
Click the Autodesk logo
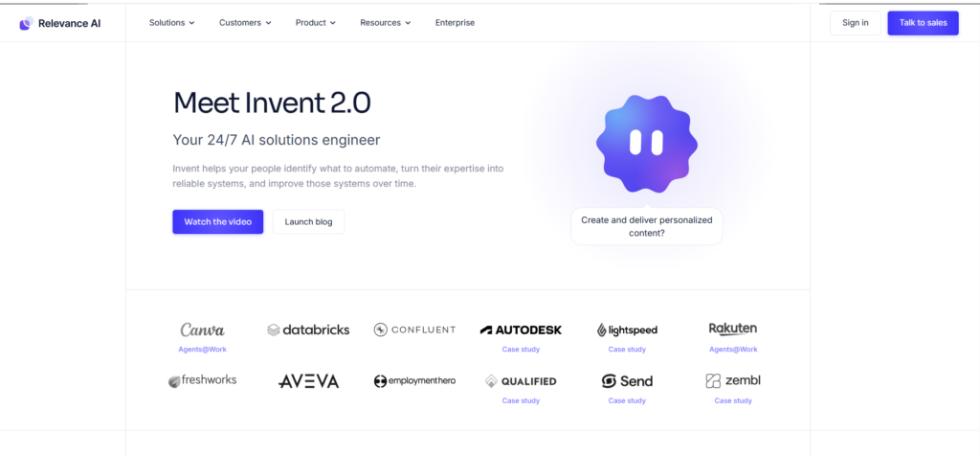coord(521,330)
